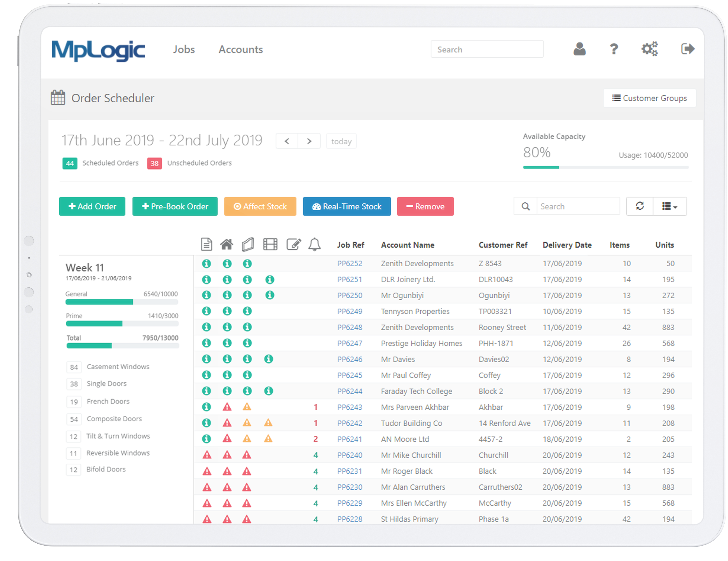Click first green info icon for PP6252

[x=207, y=264]
